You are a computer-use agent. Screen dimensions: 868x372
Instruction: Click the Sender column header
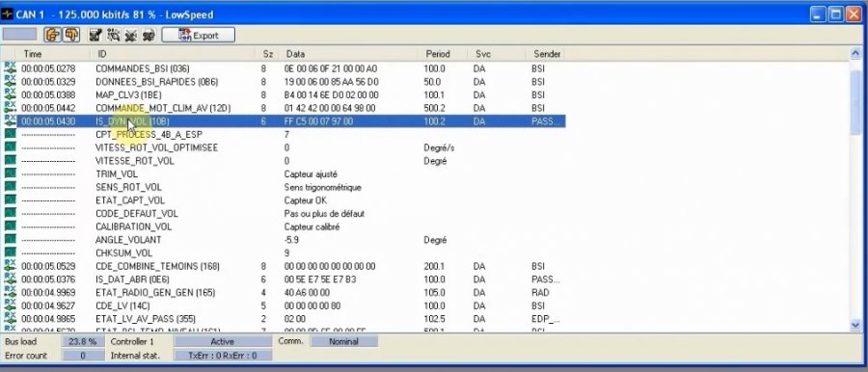547,54
